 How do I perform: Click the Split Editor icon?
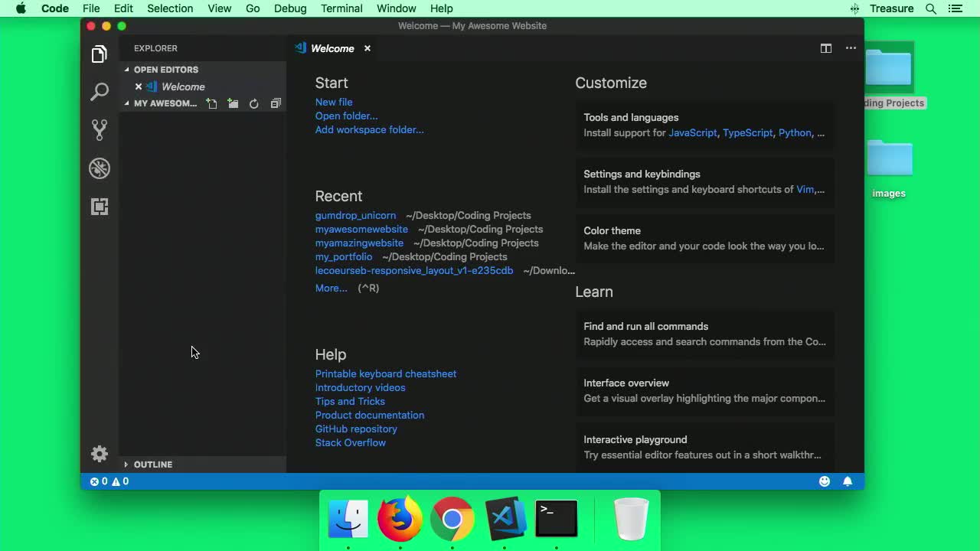(x=826, y=48)
